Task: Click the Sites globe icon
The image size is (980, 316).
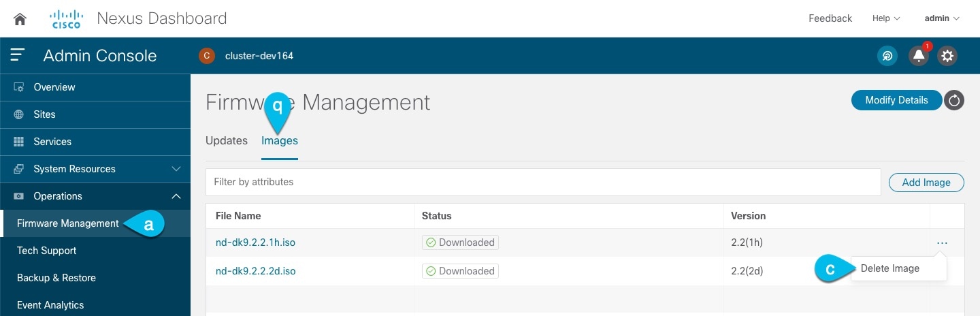Action: (19, 114)
